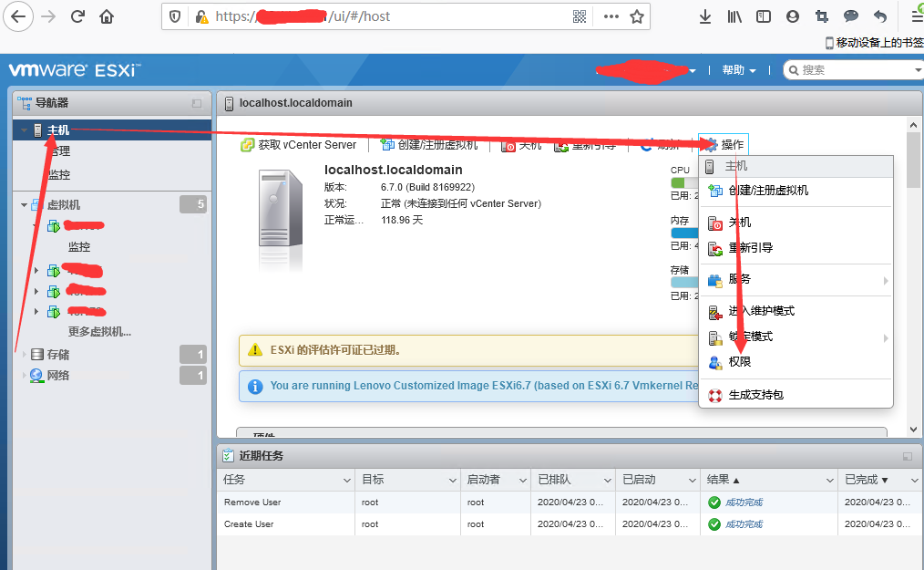
Task: Go back to the previous browser page
Action: [x=18, y=16]
